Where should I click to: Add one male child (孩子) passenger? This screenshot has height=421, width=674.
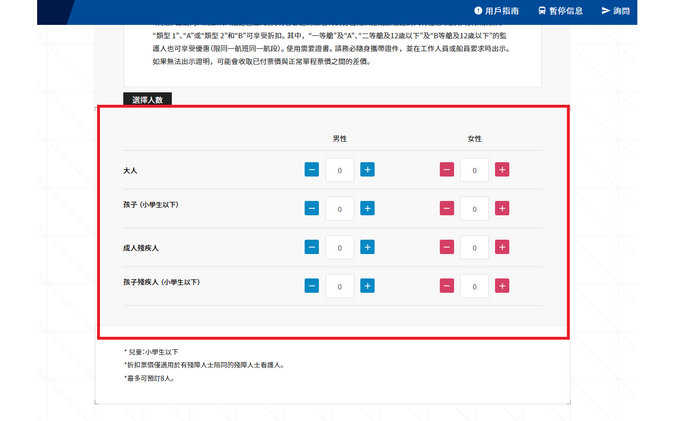tap(367, 209)
